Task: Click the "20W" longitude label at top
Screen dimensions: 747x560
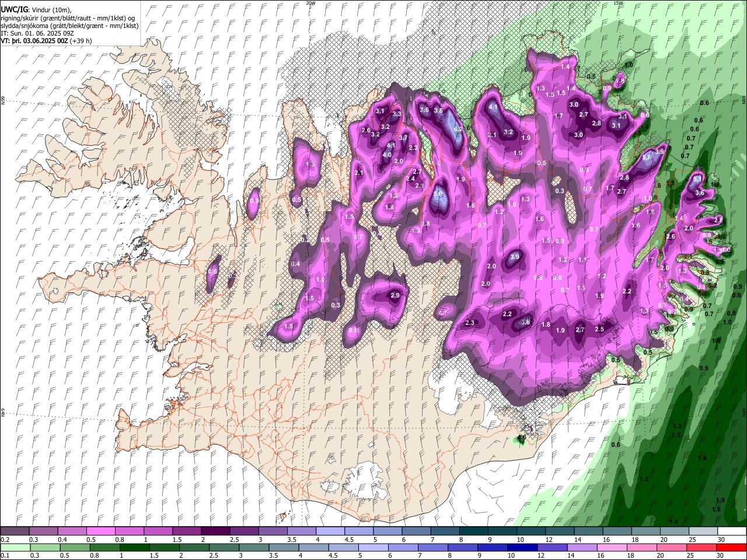Action: pos(310,3)
